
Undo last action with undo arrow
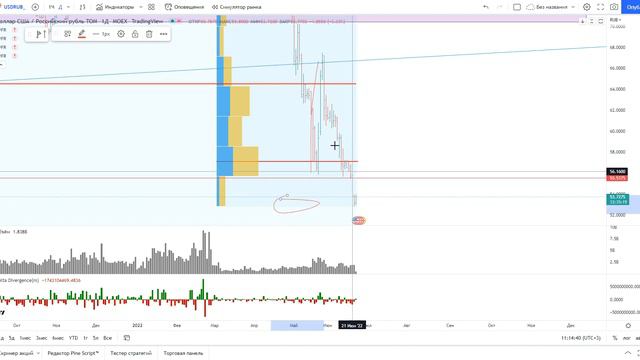click(485, 7)
